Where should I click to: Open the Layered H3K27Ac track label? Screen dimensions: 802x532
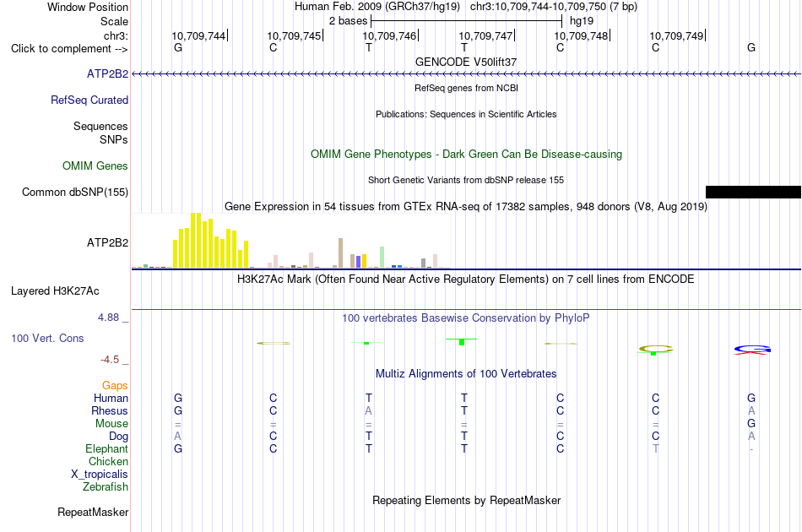click(x=55, y=291)
